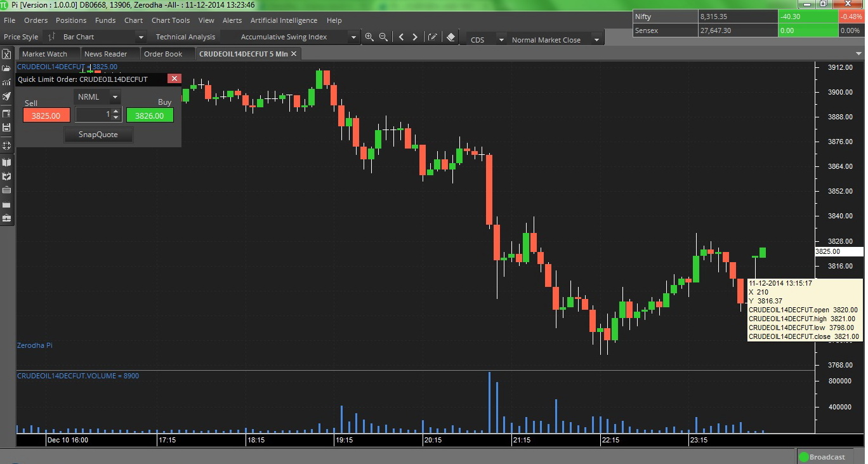868x464 pixels.
Task: Move chart back with left chevron arrow
Action: pyautogui.click(x=401, y=37)
